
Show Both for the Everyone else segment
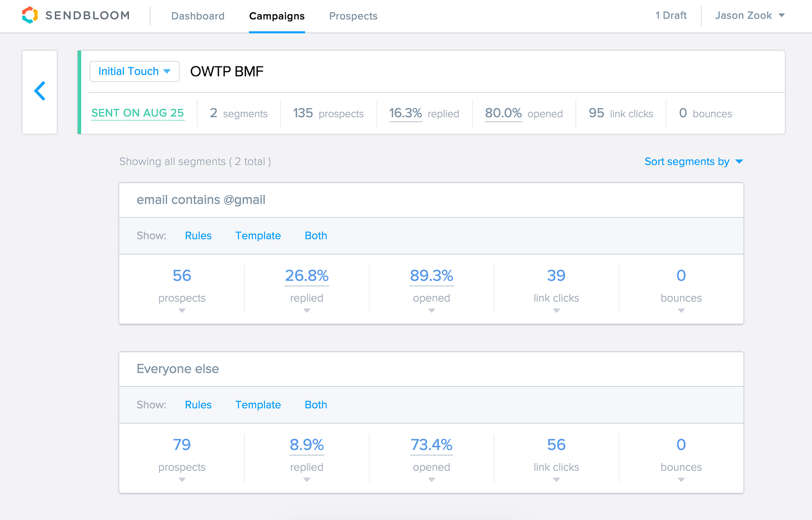click(316, 405)
